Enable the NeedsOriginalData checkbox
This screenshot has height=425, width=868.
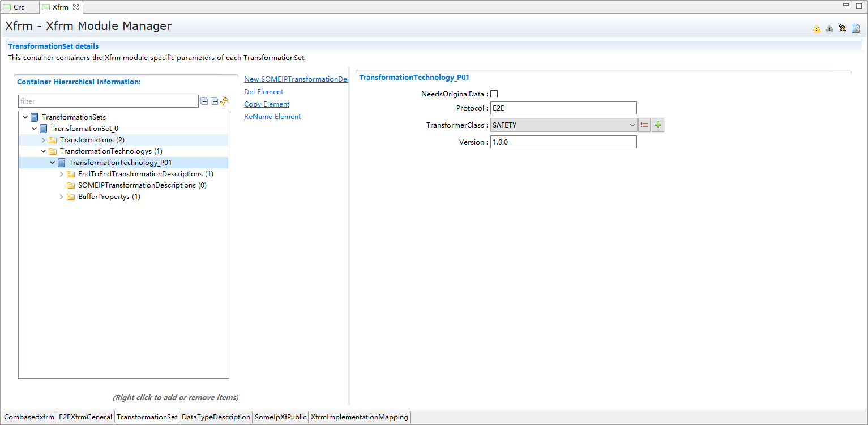pos(494,94)
